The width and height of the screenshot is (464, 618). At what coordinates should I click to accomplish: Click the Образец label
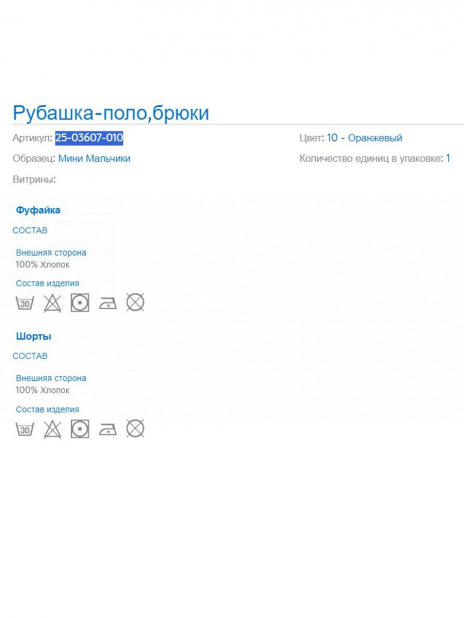click(x=34, y=158)
